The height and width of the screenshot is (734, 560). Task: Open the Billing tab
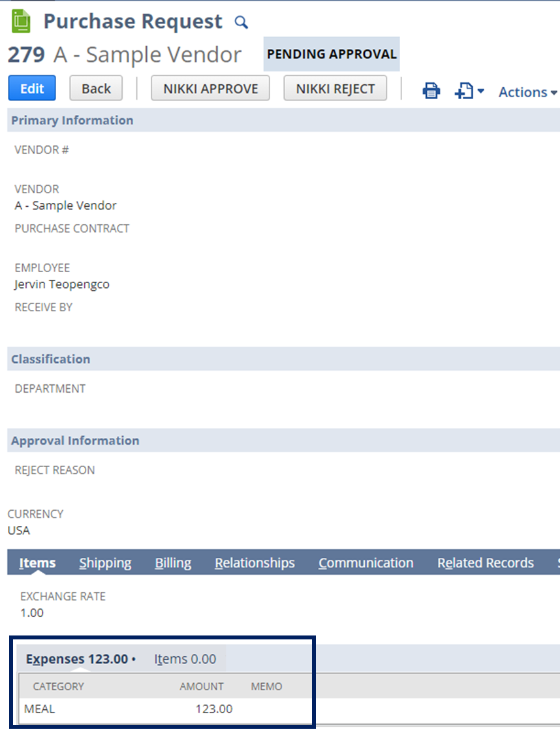tap(173, 562)
